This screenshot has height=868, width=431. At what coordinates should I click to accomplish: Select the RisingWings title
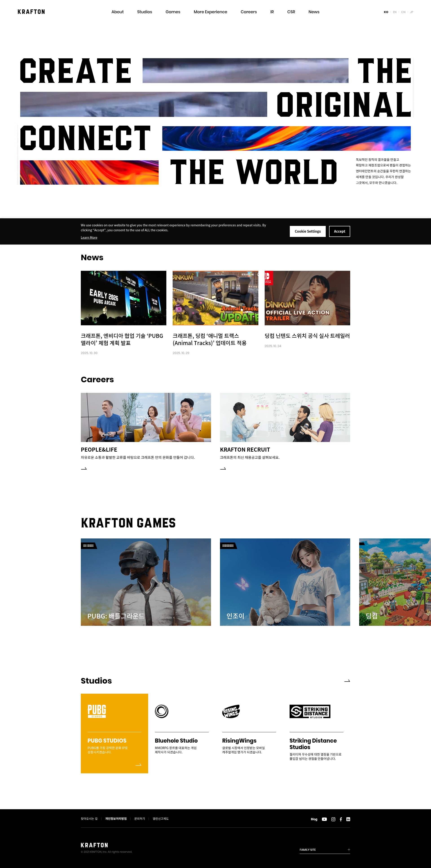pyautogui.click(x=239, y=740)
